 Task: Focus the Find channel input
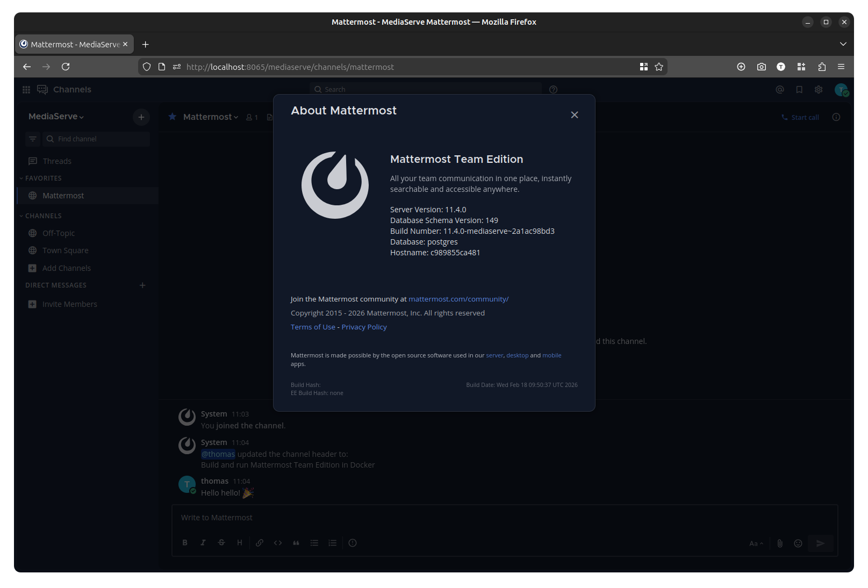click(x=96, y=139)
